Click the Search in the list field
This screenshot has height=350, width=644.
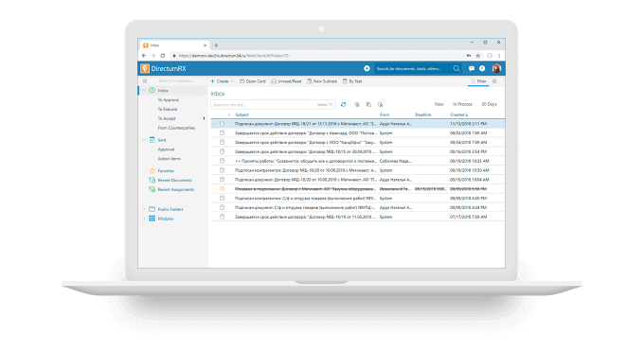[x=273, y=105]
